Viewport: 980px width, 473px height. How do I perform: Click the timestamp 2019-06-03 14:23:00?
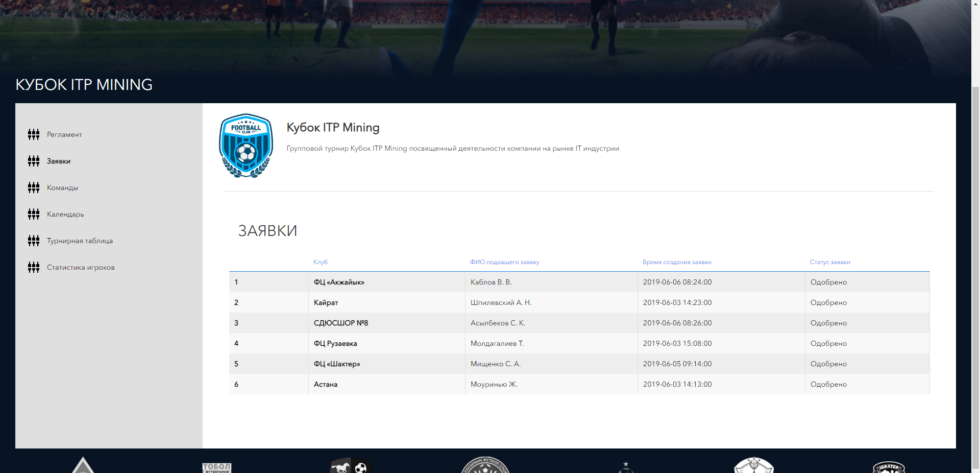[677, 302]
